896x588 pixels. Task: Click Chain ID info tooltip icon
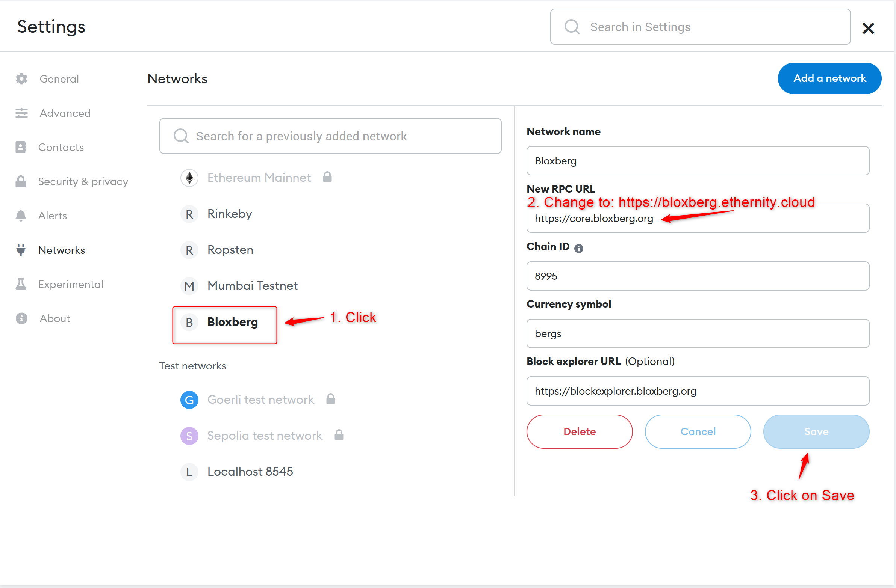coord(579,248)
